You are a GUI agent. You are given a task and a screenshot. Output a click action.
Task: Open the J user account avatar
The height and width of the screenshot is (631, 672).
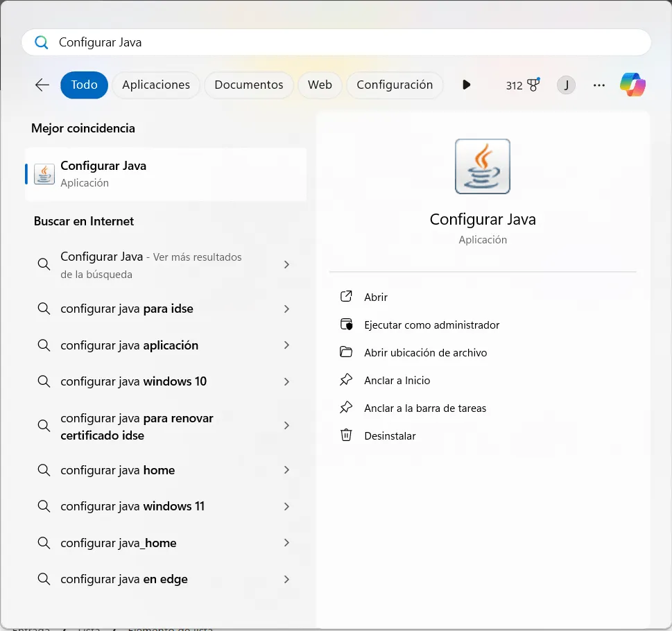pos(566,85)
